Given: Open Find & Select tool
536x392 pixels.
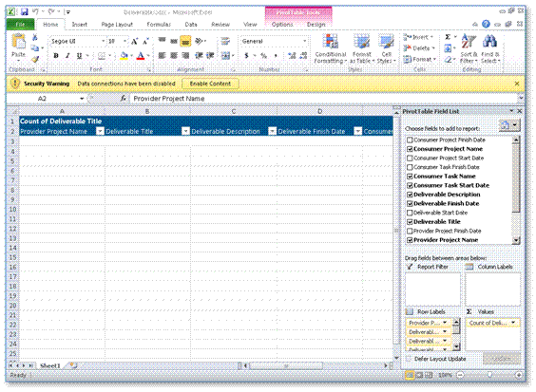Looking at the screenshot, I should pos(489,43).
